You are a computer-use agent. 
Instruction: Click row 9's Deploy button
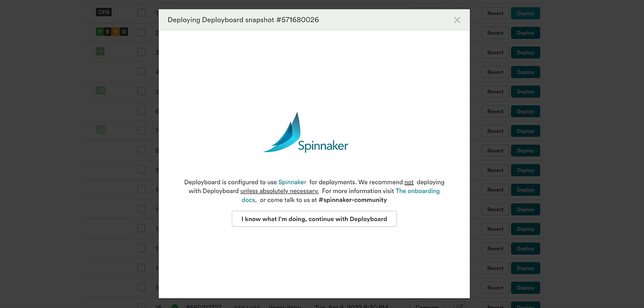point(525,170)
